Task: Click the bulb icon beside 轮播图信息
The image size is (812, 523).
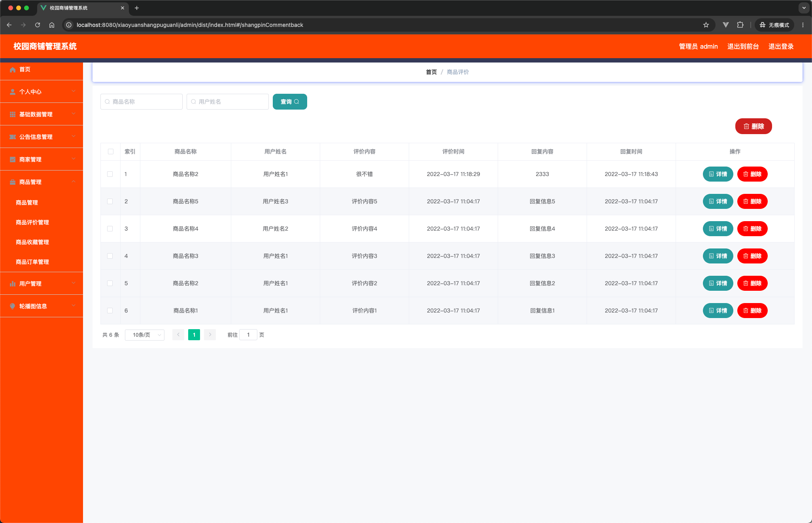Action: (x=13, y=306)
